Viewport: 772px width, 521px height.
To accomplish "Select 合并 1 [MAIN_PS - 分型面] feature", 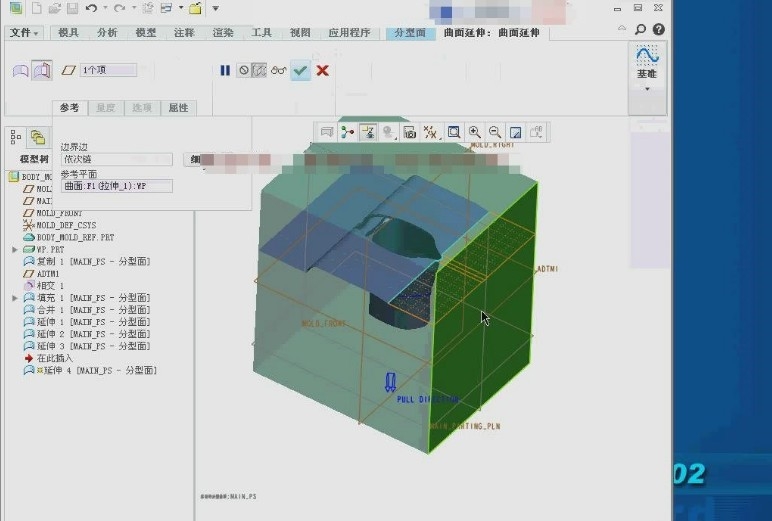I will (x=87, y=310).
